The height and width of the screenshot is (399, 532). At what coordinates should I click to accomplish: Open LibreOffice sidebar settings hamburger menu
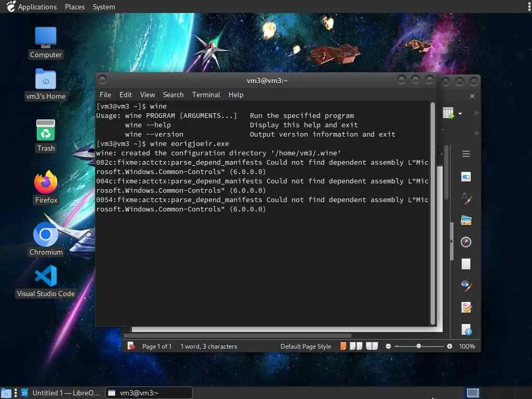coord(466,154)
